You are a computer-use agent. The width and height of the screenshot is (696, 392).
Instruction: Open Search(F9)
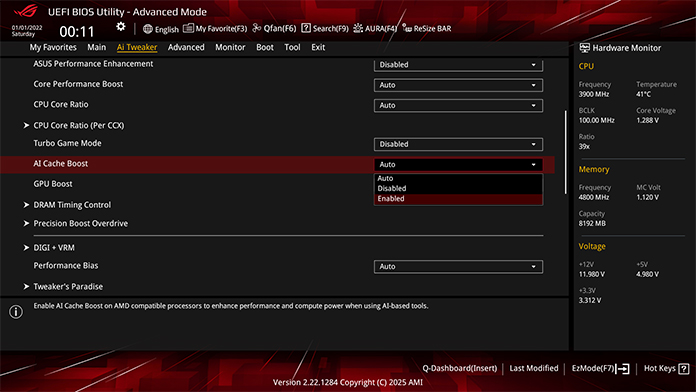point(330,28)
